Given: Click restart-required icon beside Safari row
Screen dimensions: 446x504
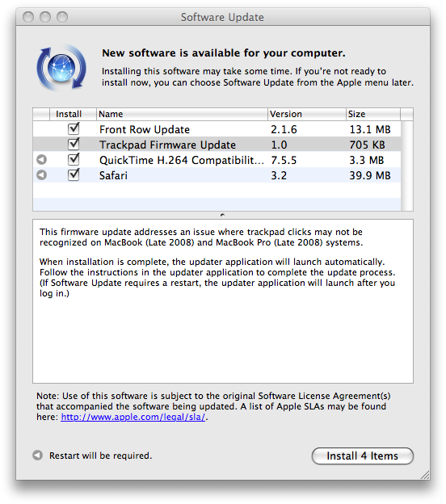Looking at the screenshot, I should (x=41, y=174).
